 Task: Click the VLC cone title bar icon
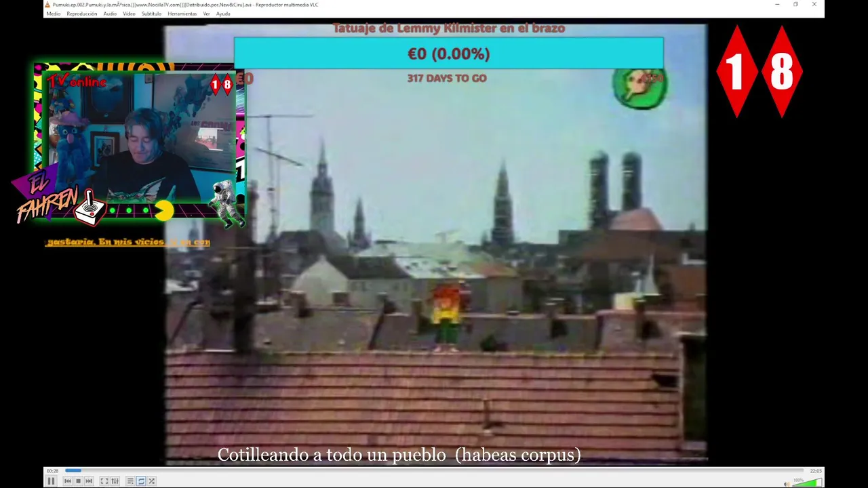47,5
